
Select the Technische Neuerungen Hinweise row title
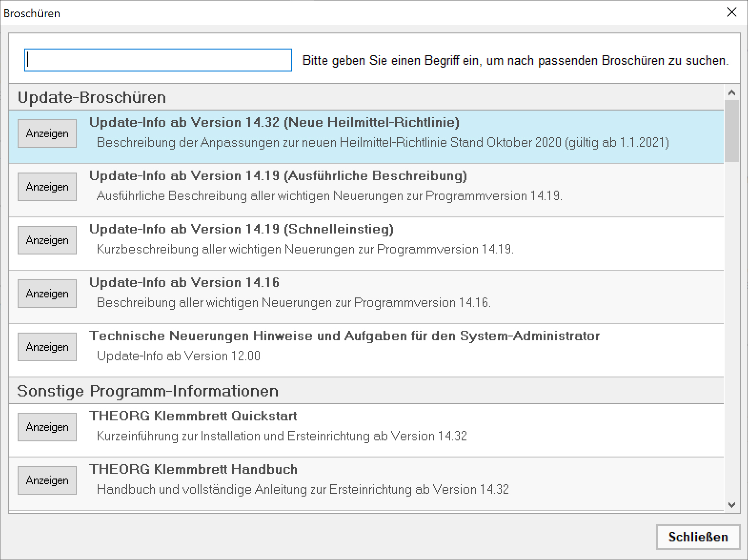[x=344, y=336]
